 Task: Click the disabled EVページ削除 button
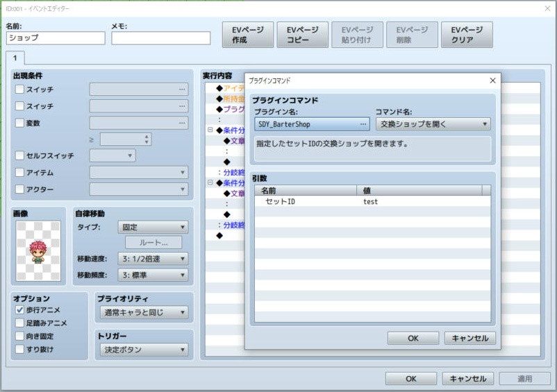[x=412, y=35]
